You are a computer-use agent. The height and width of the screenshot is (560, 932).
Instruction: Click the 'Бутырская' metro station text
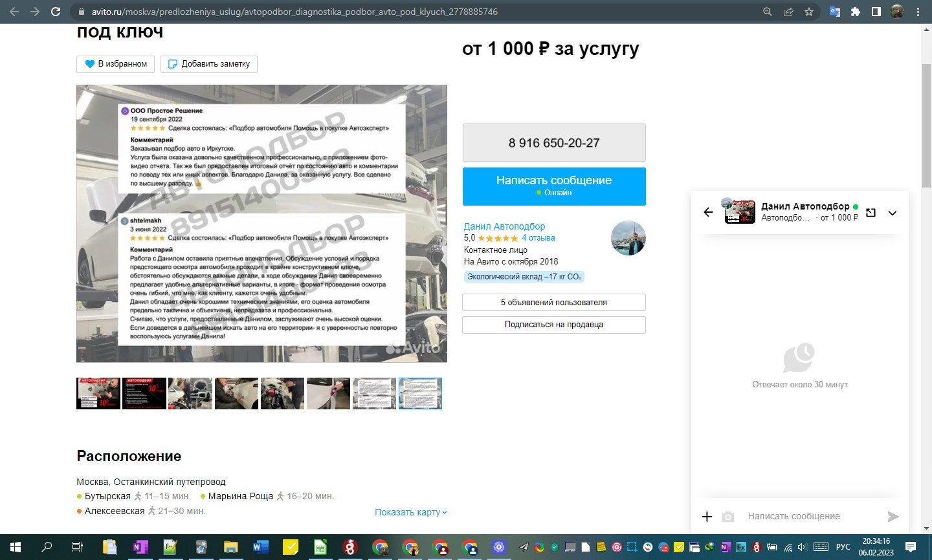(x=107, y=496)
